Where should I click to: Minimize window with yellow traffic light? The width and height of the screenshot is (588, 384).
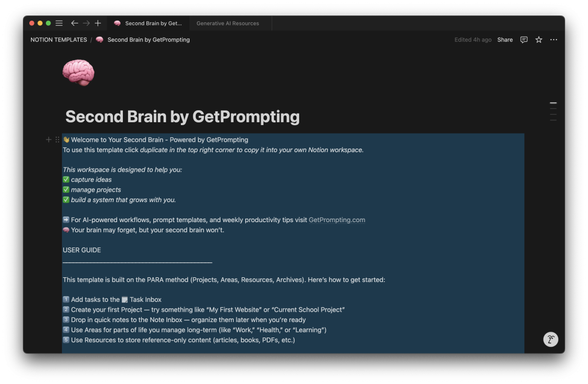40,24
